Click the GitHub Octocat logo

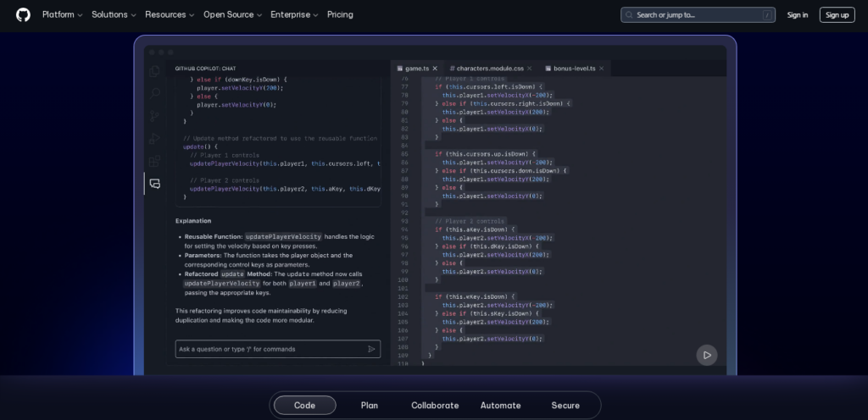click(23, 14)
